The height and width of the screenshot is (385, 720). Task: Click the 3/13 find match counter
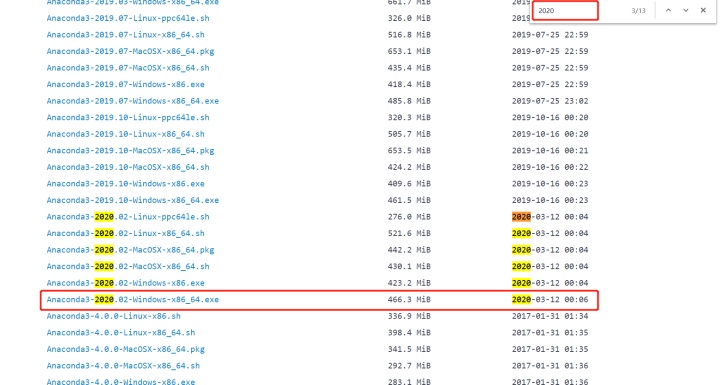tap(638, 11)
